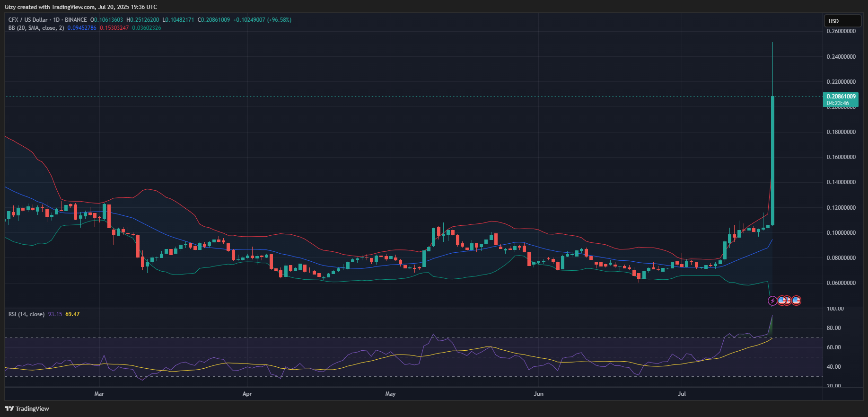Click the purple RSI value 93.15

(x=55, y=314)
